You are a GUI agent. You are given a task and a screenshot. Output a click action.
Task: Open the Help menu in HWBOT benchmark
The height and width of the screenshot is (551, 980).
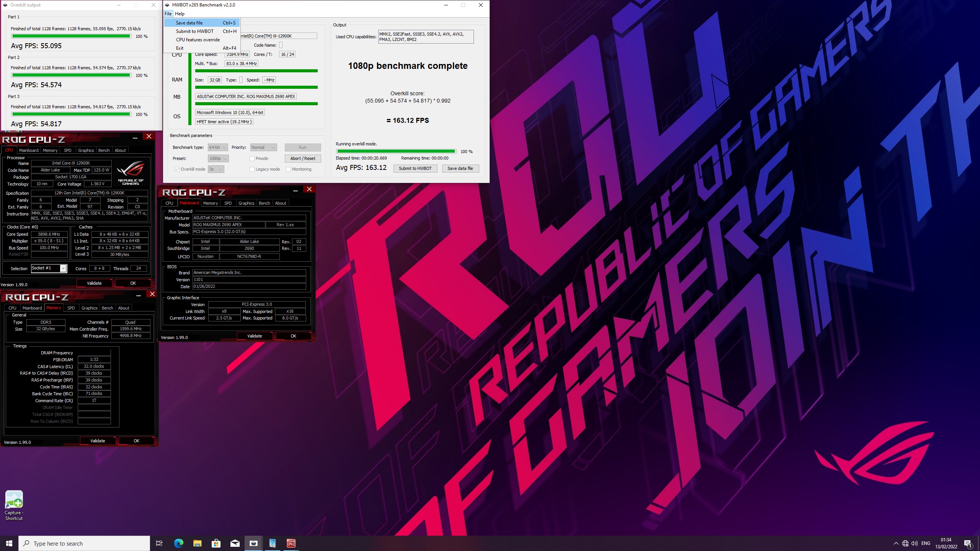click(180, 13)
